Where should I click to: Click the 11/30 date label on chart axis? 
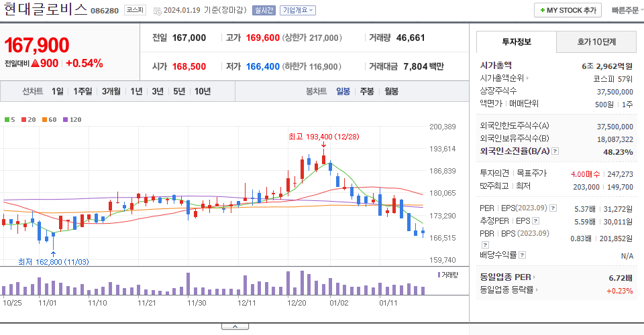pos(197,303)
